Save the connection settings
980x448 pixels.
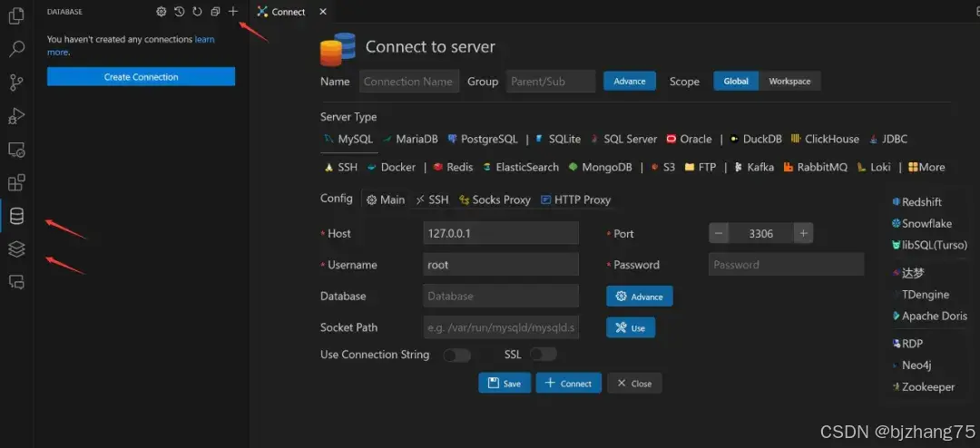[x=505, y=383]
